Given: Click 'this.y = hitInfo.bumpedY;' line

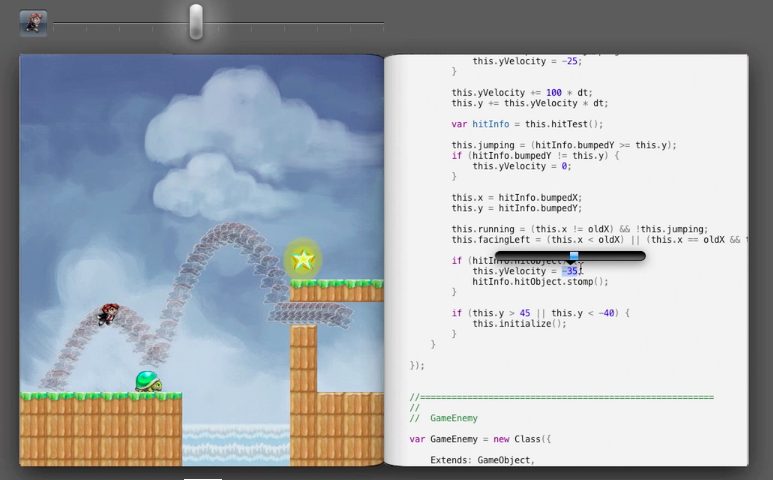Looking at the screenshot, I should click(x=517, y=208).
